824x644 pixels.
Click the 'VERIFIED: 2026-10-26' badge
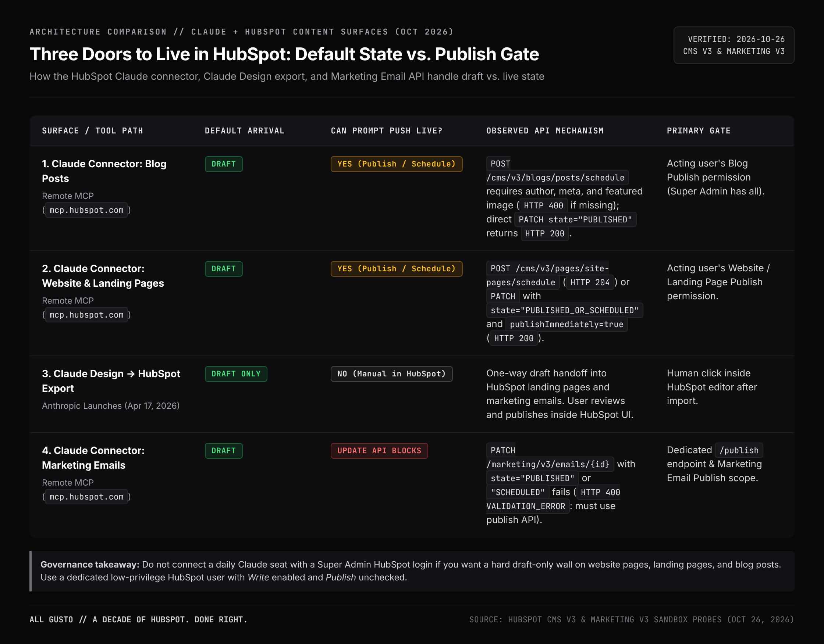coord(734,45)
